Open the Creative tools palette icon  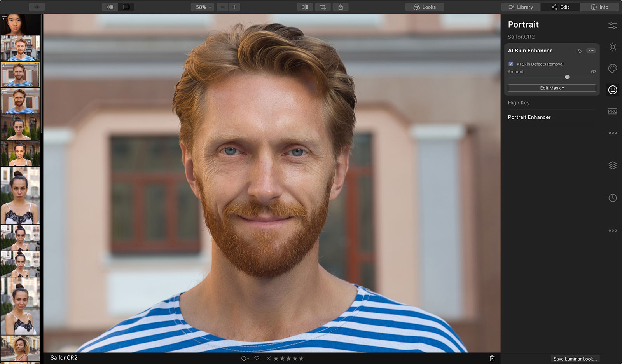click(x=613, y=69)
